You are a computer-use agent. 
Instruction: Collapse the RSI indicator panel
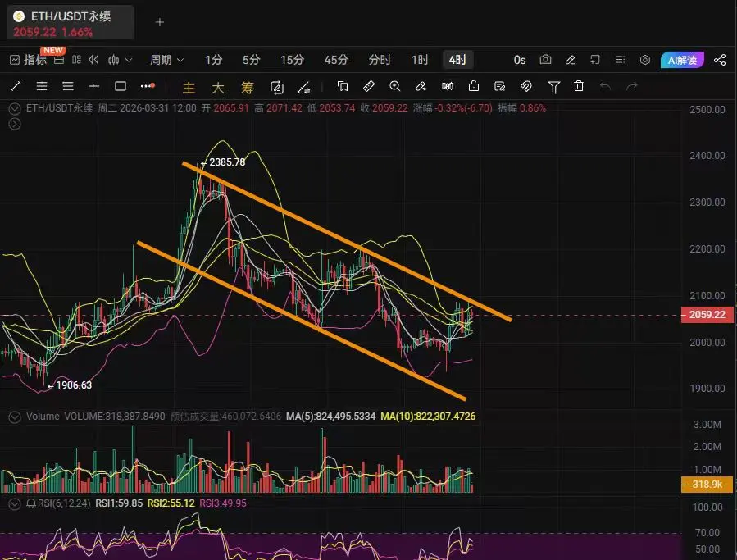(15, 503)
